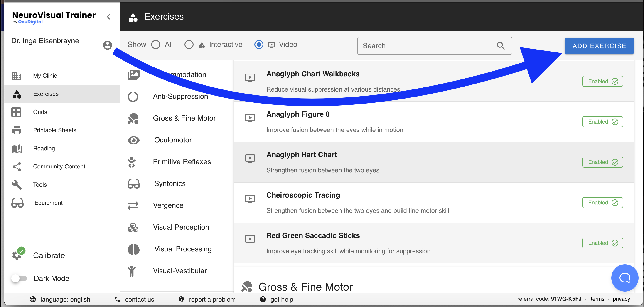Click the Tools wrench icon
The image size is (644, 307).
click(x=17, y=185)
